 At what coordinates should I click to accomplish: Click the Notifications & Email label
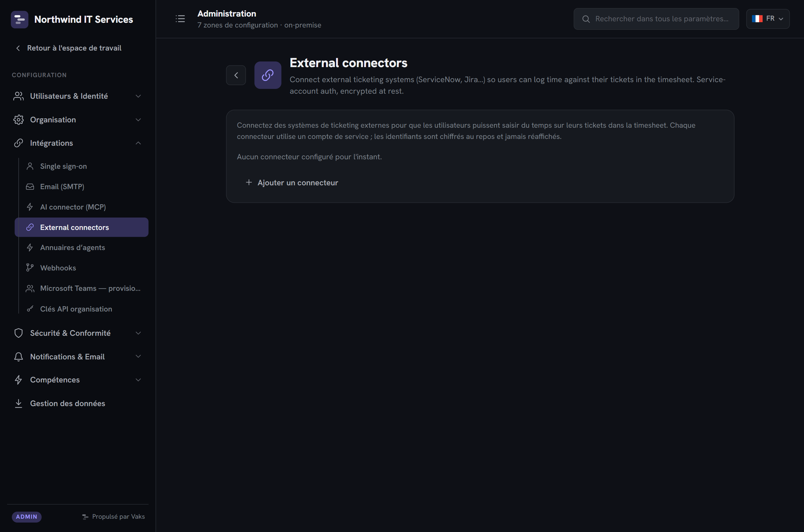pos(67,357)
